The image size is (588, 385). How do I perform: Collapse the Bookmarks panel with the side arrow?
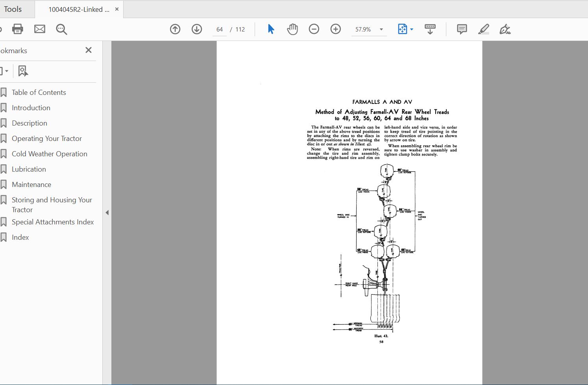(107, 212)
